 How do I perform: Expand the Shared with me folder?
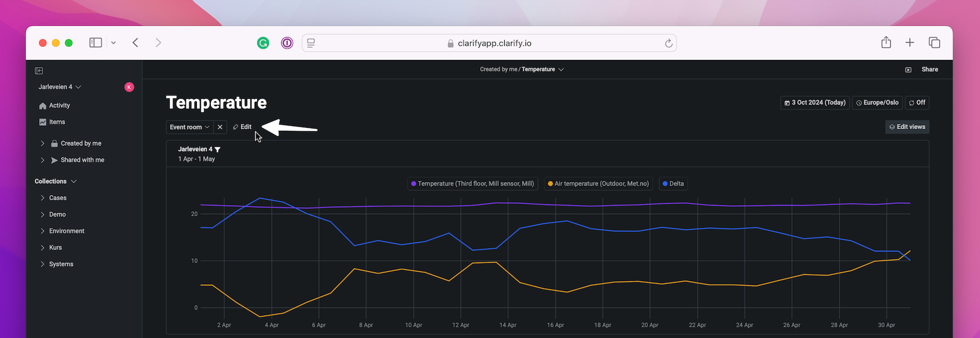click(42, 160)
